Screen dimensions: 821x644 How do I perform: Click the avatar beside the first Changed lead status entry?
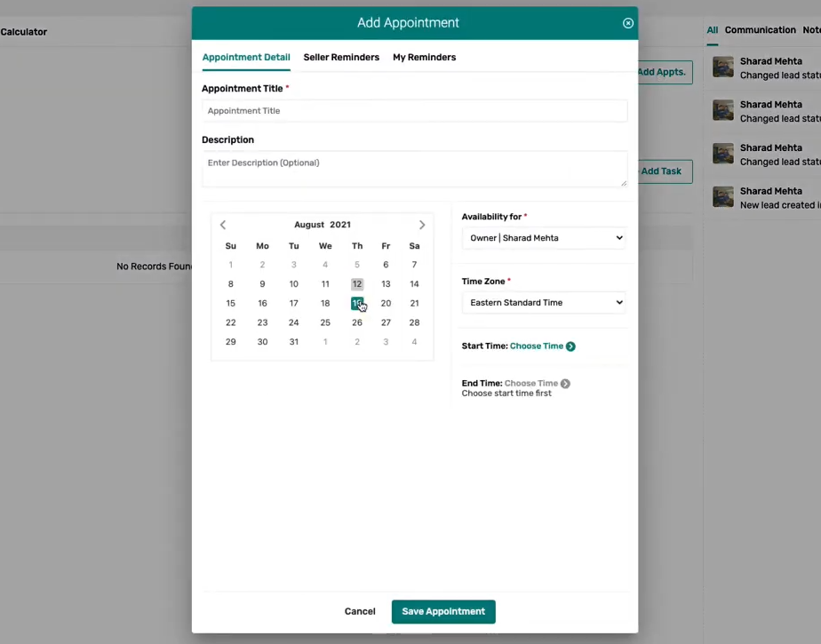pyautogui.click(x=722, y=68)
